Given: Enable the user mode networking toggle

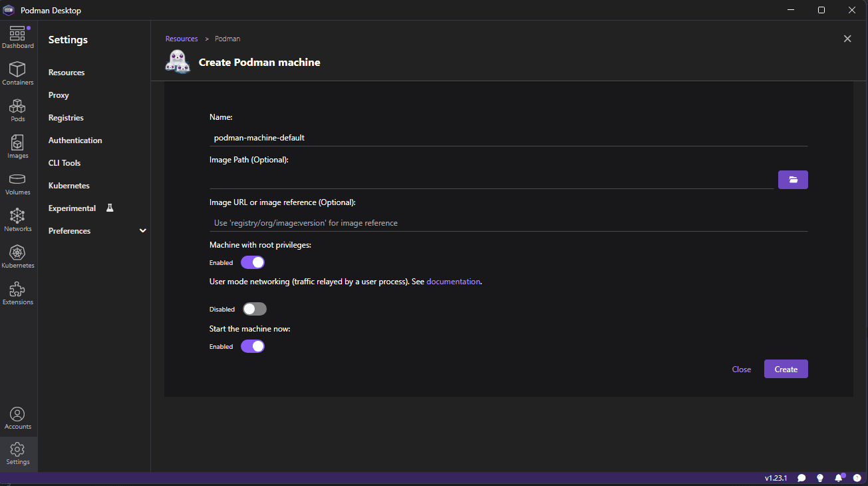Looking at the screenshot, I should (x=254, y=309).
